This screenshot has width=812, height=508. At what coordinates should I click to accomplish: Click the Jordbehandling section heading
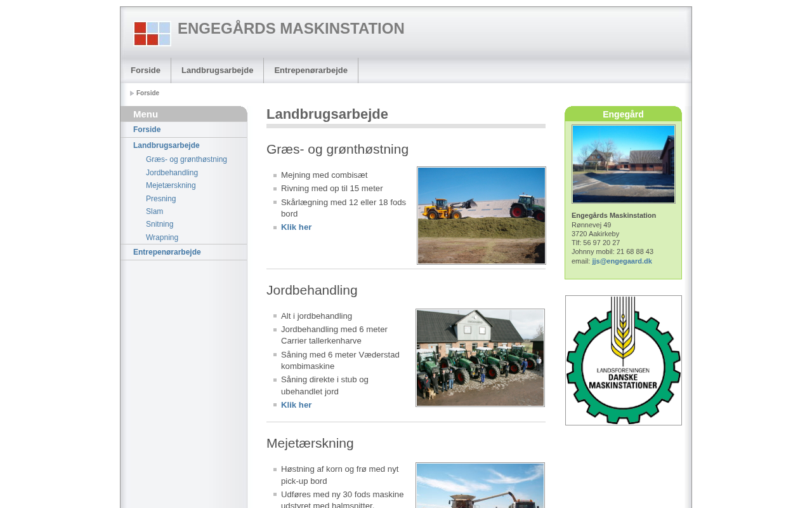pyautogui.click(x=312, y=290)
